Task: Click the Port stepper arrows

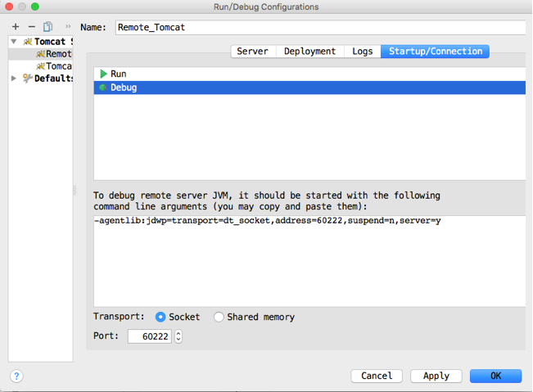Action: click(x=178, y=336)
